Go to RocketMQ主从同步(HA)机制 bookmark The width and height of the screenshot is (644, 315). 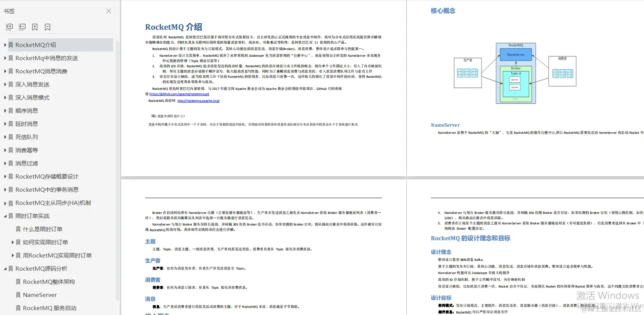click(x=53, y=203)
